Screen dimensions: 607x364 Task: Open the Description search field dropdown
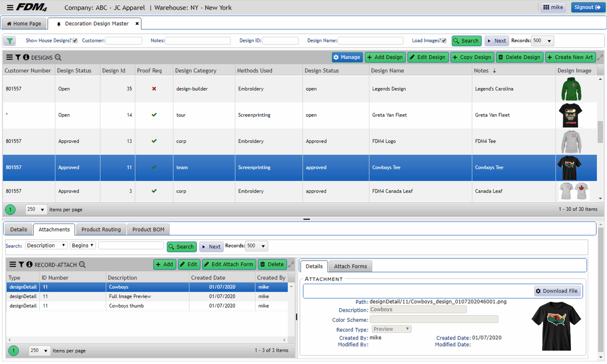(46, 246)
